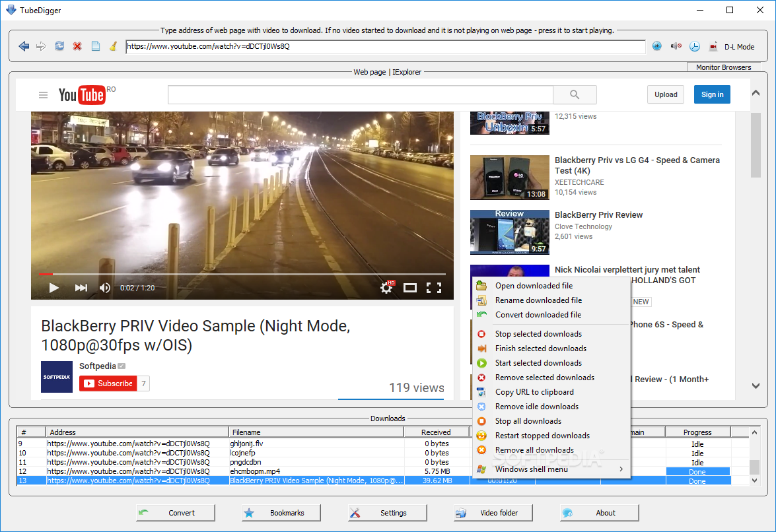Switch player to theater mode
The width and height of the screenshot is (776, 532).
[410, 288]
